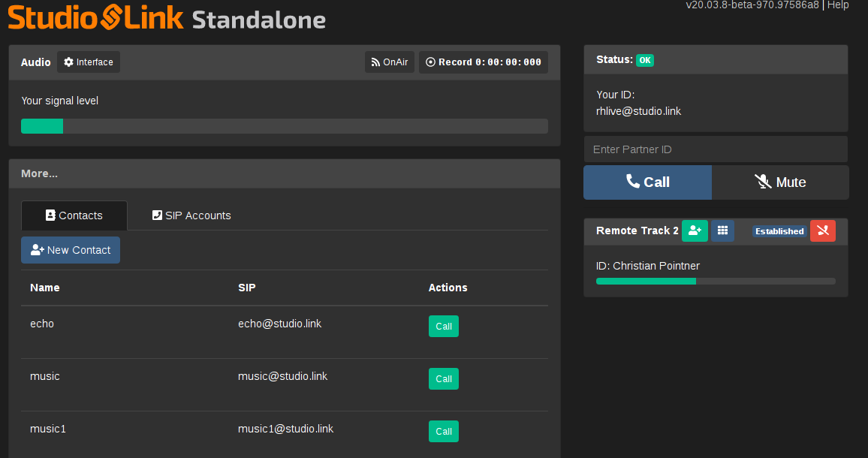The height and width of the screenshot is (458, 868).
Task: Switch to the SIP Accounts tab
Action: [x=191, y=215]
